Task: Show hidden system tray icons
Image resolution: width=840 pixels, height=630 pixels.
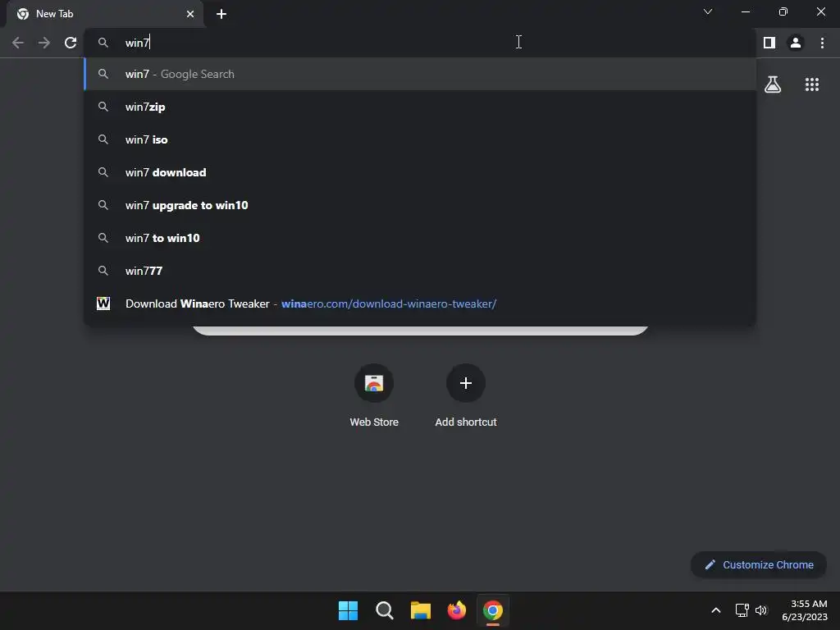Action: [x=715, y=610]
